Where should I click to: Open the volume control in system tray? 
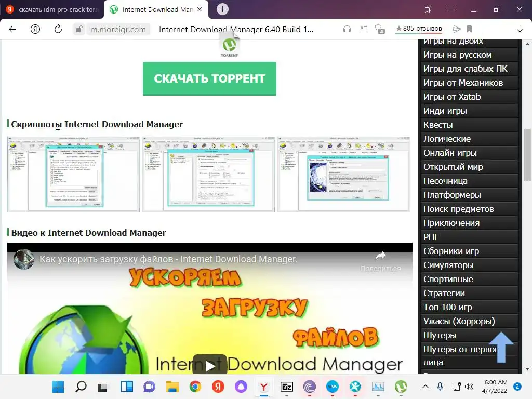pyautogui.click(x=469, y=387)
